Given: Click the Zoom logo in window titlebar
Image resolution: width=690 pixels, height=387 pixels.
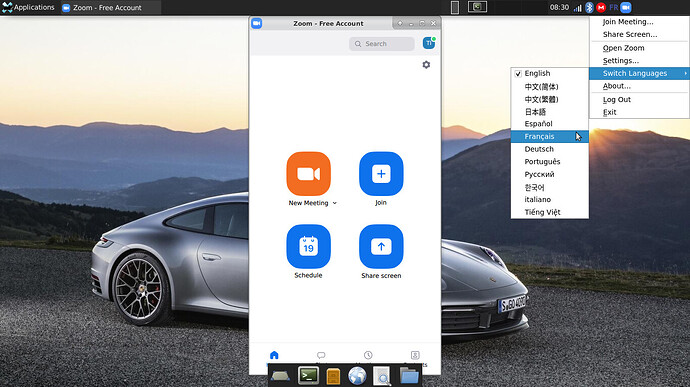Looking at the screenshot, I should [x=257, y=23].
